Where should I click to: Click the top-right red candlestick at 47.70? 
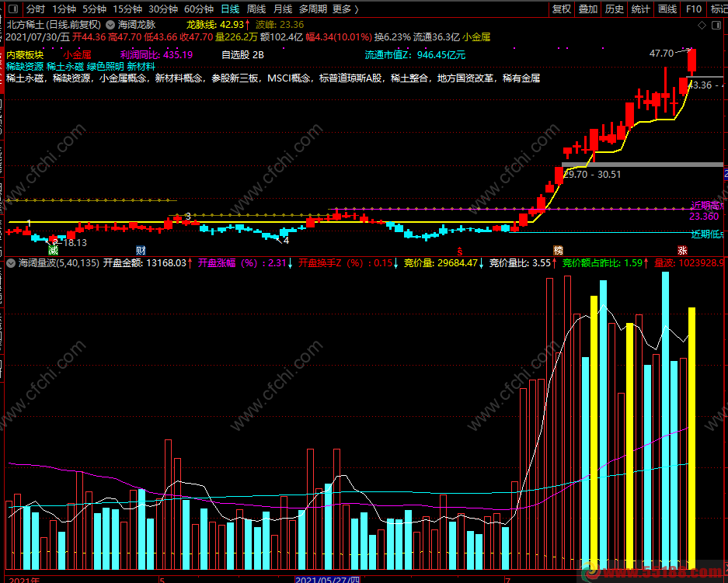(x=691, y=61)
